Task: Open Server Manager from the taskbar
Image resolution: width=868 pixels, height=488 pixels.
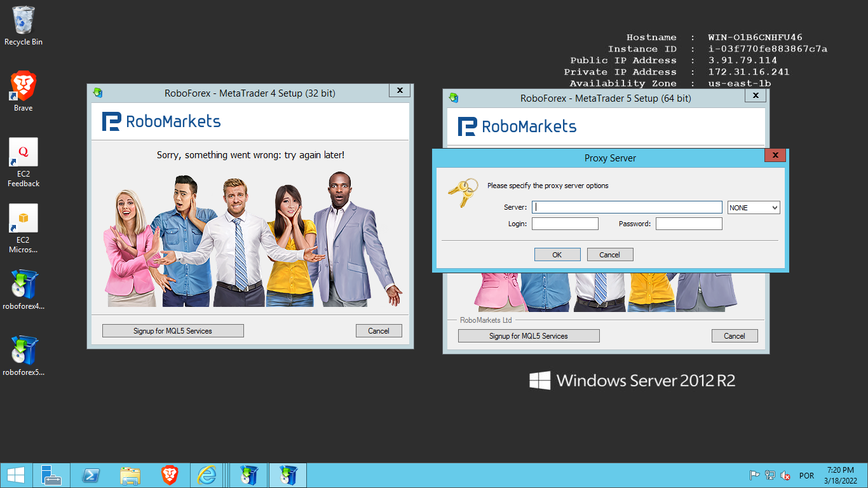Action: point(51,475)
